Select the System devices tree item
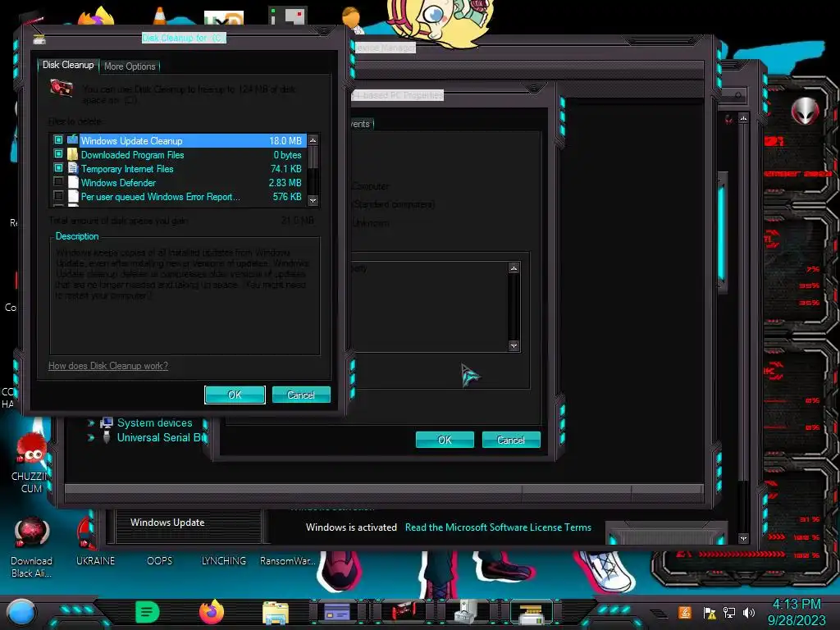The width and height of the screenshot is (840, 630). pyautogui.click(x=154, y=422)
